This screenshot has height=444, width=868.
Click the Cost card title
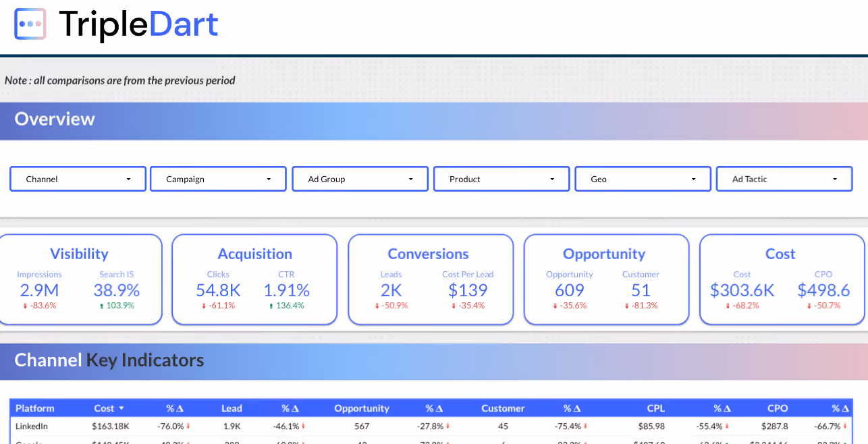(780, 254)
